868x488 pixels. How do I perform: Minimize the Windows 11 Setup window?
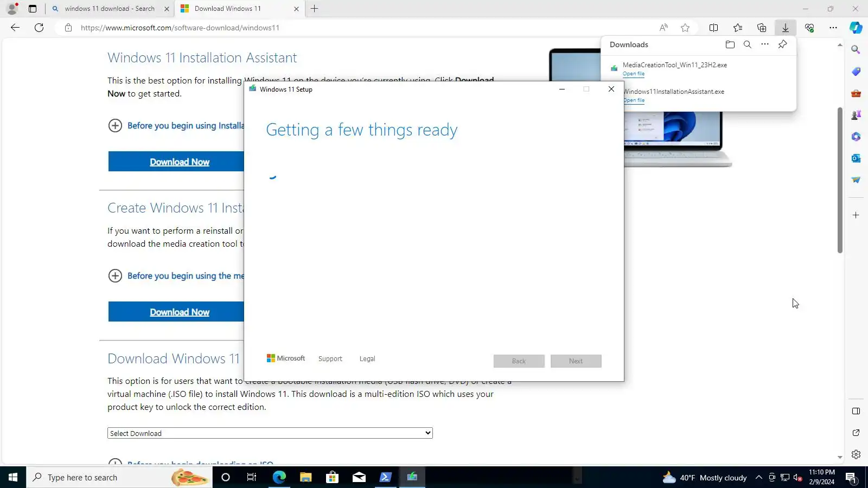tap(562, 89)
